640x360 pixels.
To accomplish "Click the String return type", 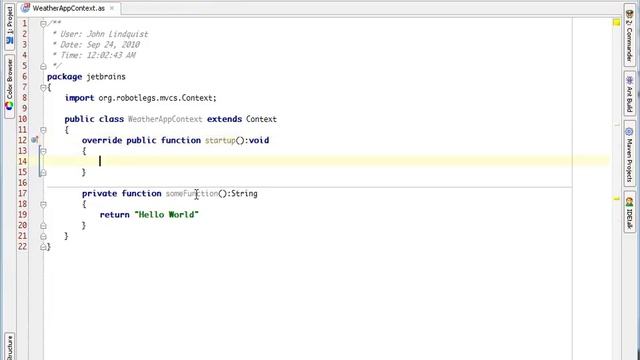I will tap(244, 193).
